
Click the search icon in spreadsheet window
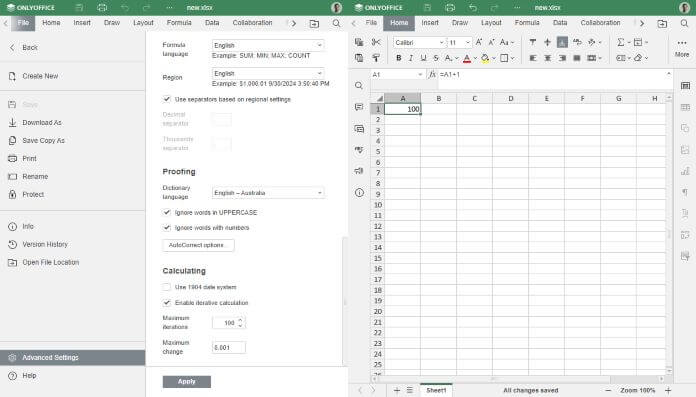pos(684,23)
